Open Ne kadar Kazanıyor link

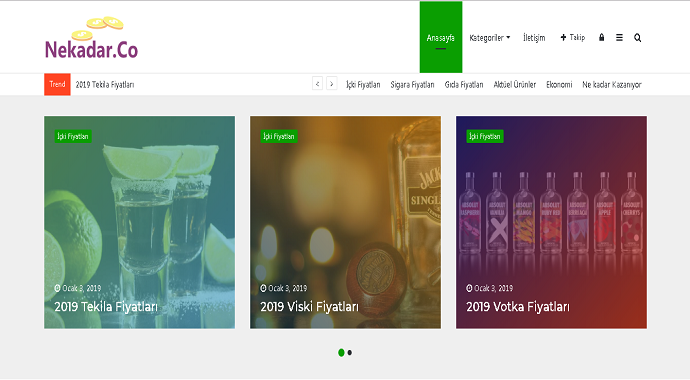[x=612, y=84]
